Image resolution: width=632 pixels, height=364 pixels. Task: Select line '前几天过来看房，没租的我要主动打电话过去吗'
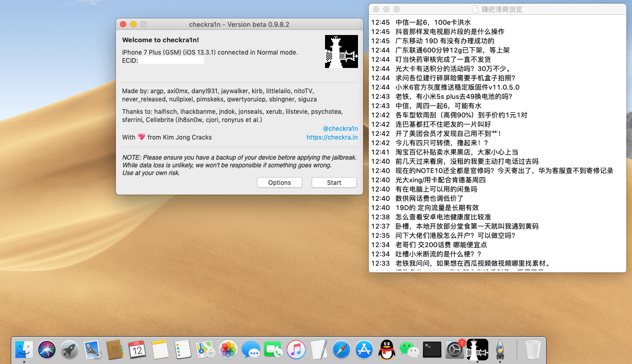[467, 162]
